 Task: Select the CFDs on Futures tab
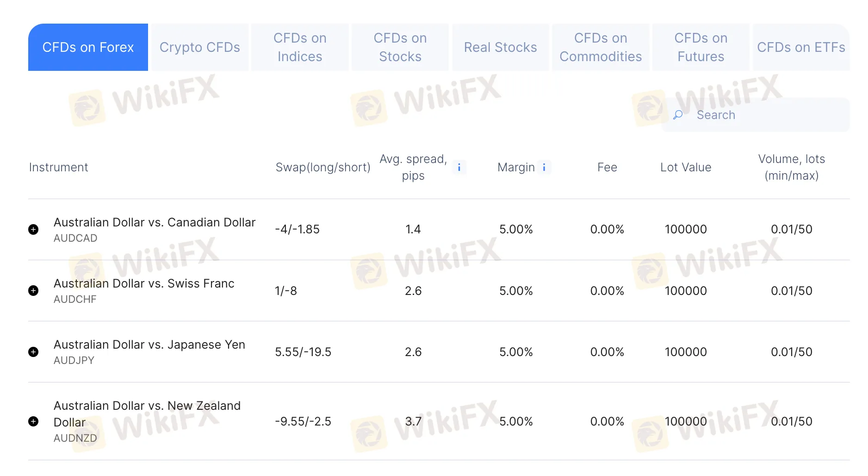click(x=701, y=47)
